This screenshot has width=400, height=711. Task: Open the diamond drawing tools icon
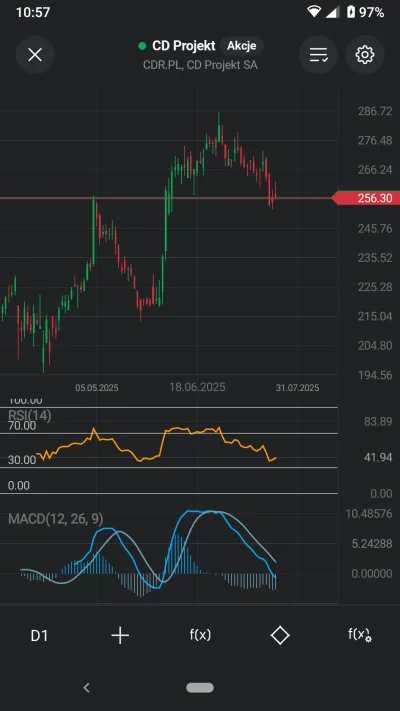[x=280, y=635]
